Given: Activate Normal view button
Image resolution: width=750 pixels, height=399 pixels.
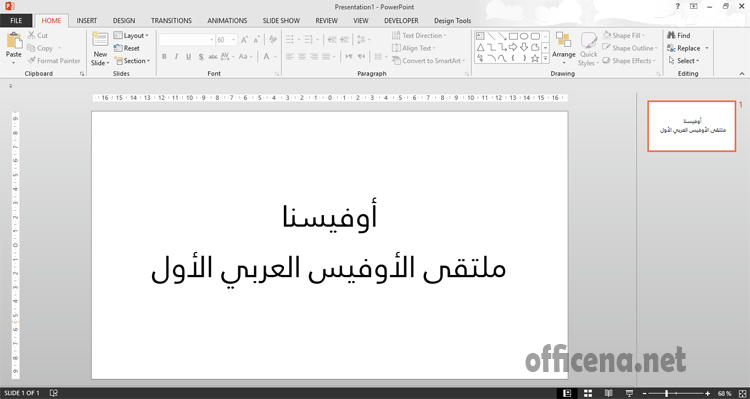Looking at the screenshot, I should (567, 393).
